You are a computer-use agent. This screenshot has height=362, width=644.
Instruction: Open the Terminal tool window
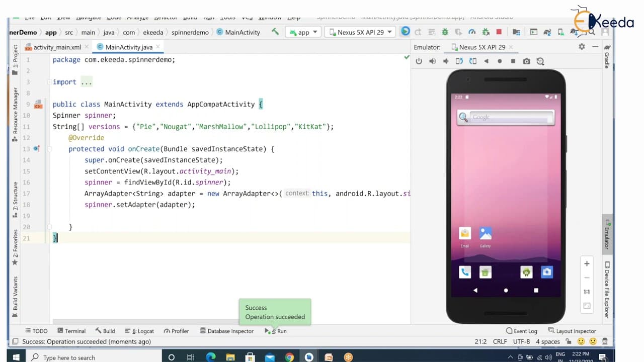(x=71, y=331)
